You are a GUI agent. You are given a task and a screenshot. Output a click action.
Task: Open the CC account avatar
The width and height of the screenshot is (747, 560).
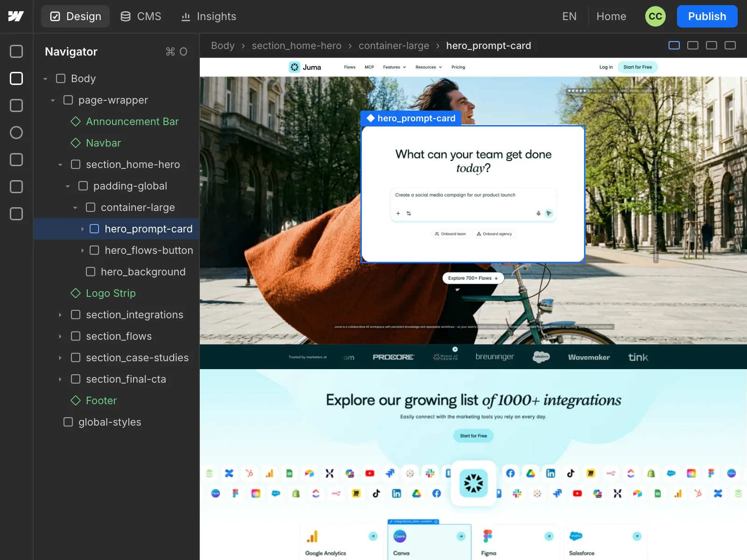[655, 16]
